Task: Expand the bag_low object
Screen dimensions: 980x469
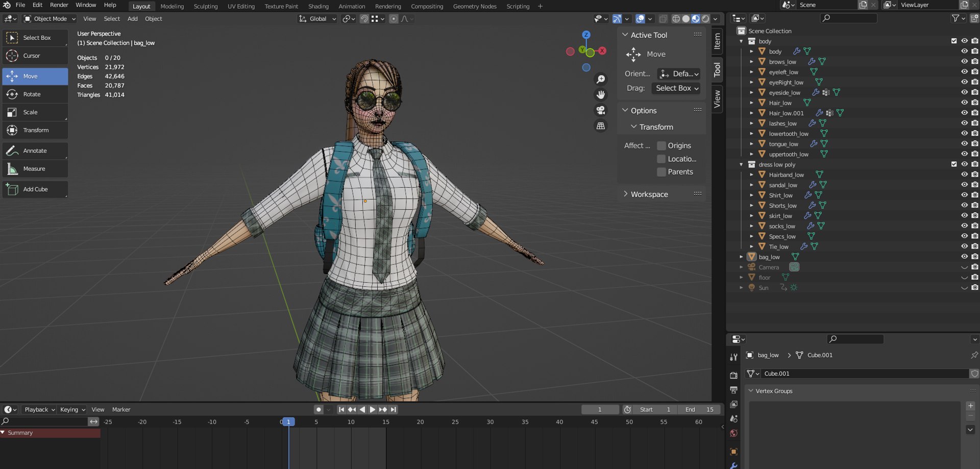Action: [741, 257]
